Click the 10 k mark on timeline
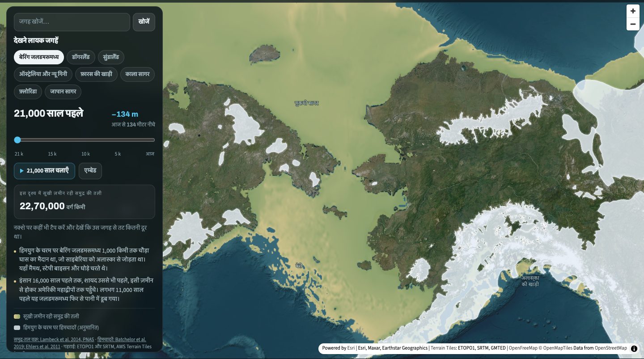The width and height of the screenshot is (644, 359). pyautogui.click(x=85, y=154)
